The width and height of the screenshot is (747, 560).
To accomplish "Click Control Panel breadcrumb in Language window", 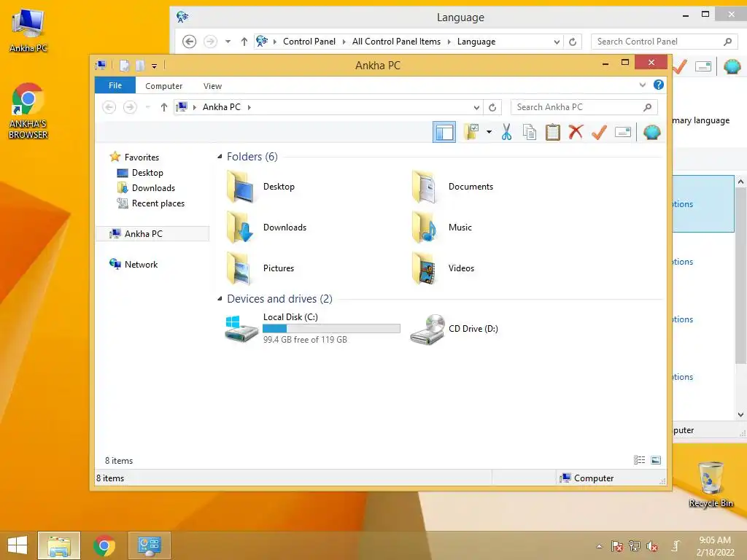I will click(309, 42).
